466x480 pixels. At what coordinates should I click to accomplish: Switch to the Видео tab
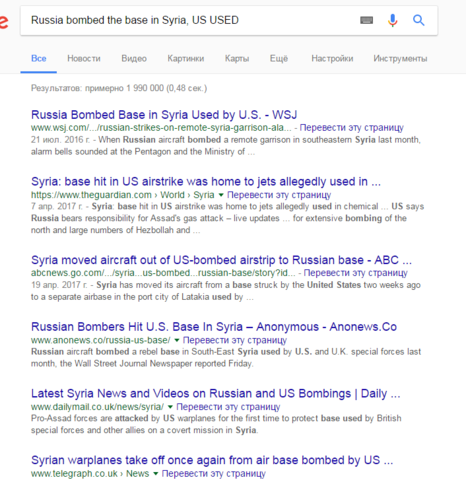[134, 59]
